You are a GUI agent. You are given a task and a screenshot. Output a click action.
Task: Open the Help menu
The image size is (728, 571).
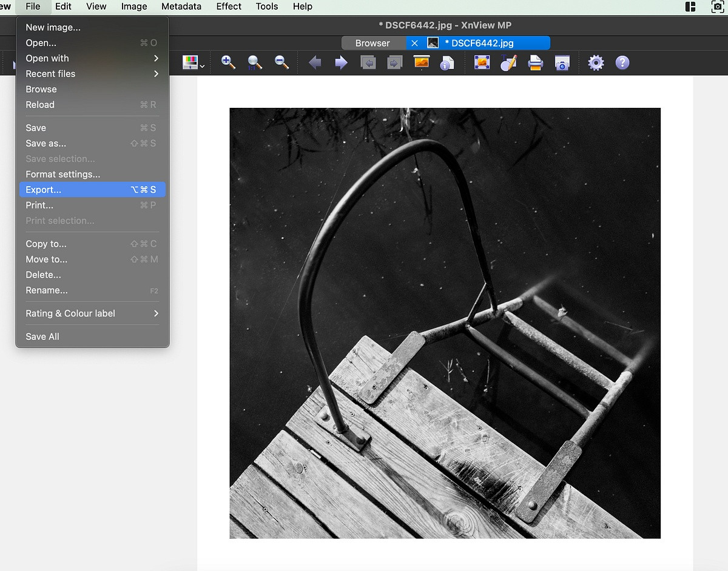tap(303, 7)
